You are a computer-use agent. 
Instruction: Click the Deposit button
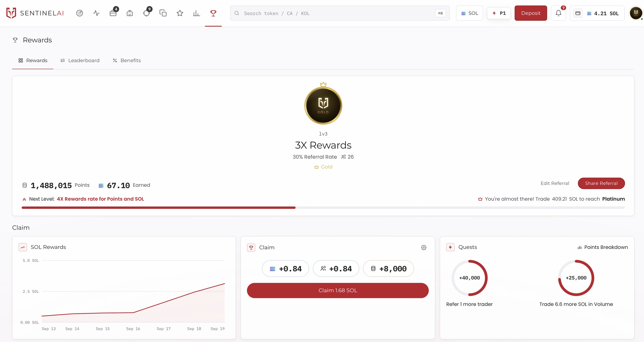pyautogui.click(x=530, y=13)
